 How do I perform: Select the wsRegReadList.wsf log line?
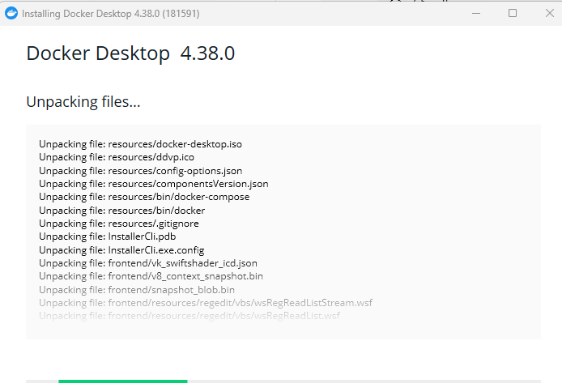(x=189, y=316)
